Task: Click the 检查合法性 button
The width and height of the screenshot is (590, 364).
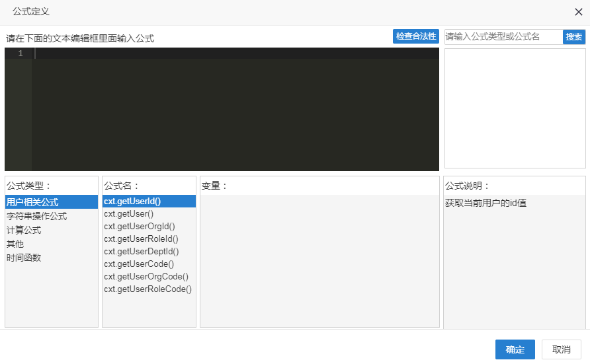Action: [416, 36]
